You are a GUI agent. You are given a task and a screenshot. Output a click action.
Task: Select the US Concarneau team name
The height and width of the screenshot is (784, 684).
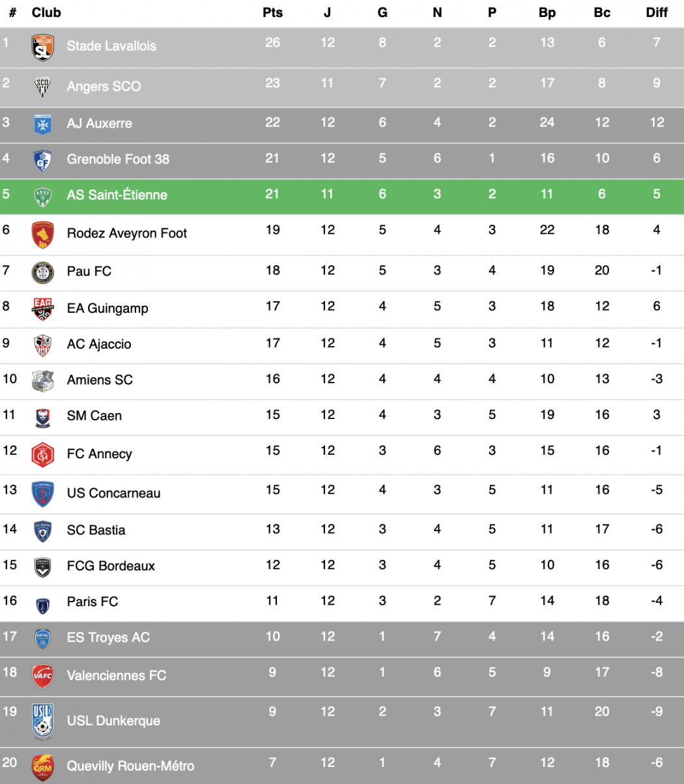[113, 493]
